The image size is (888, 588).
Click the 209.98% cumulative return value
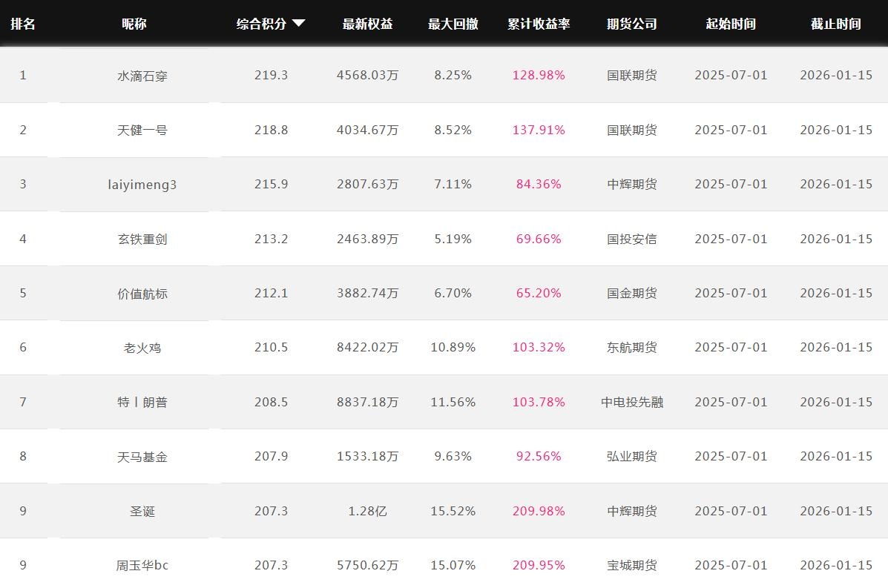(x=539, y=511)
